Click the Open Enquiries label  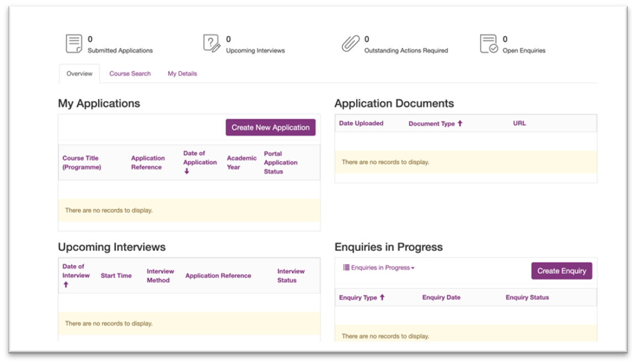524,51
